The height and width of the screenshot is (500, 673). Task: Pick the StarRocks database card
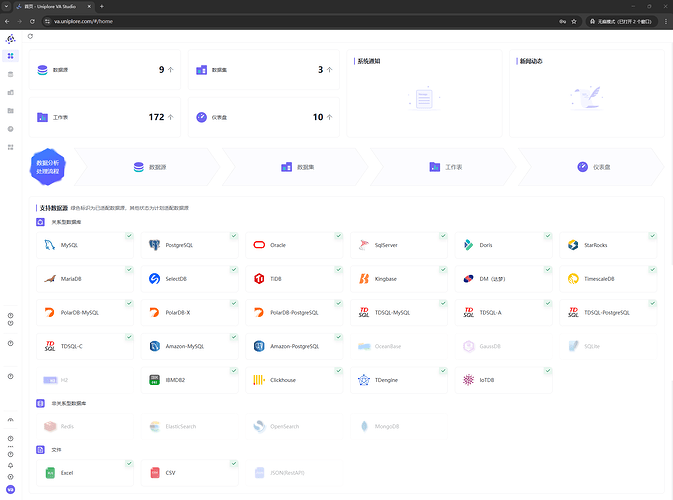(x=609, y=245)
